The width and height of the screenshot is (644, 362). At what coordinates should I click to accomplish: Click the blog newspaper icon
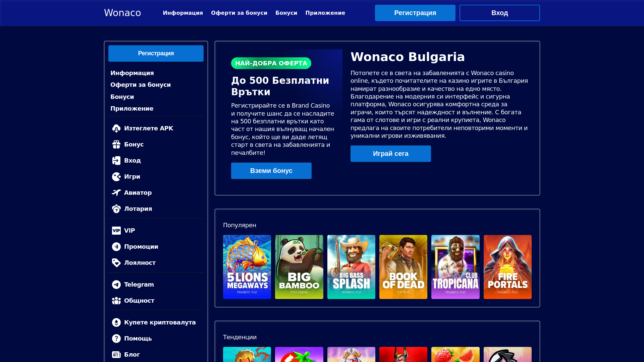[116, 355]
